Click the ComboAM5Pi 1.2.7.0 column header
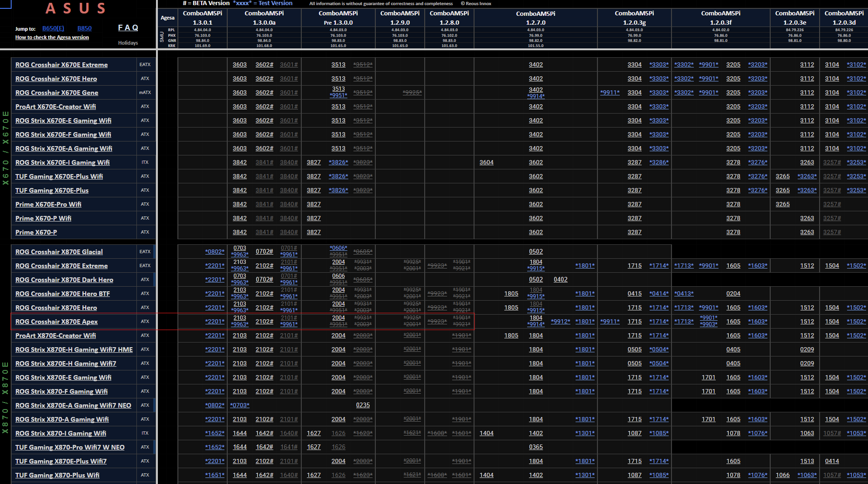Viewport: 868px width, 484px height. coord(536,18)
